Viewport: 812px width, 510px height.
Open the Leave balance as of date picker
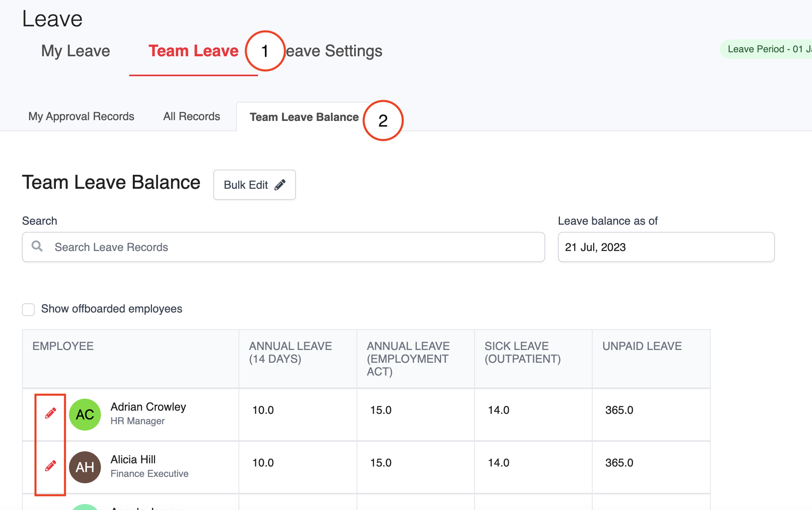click(666, 247)
